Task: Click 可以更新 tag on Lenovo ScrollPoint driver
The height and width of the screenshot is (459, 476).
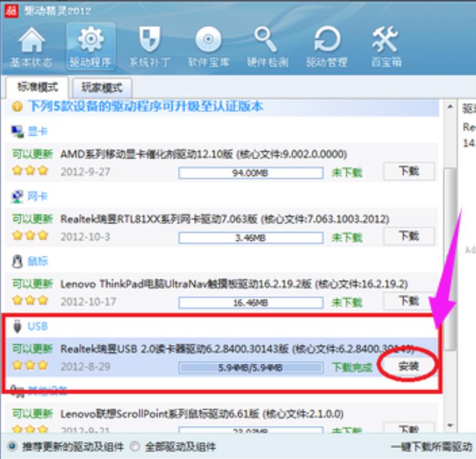Action: (x=33, y=414)
